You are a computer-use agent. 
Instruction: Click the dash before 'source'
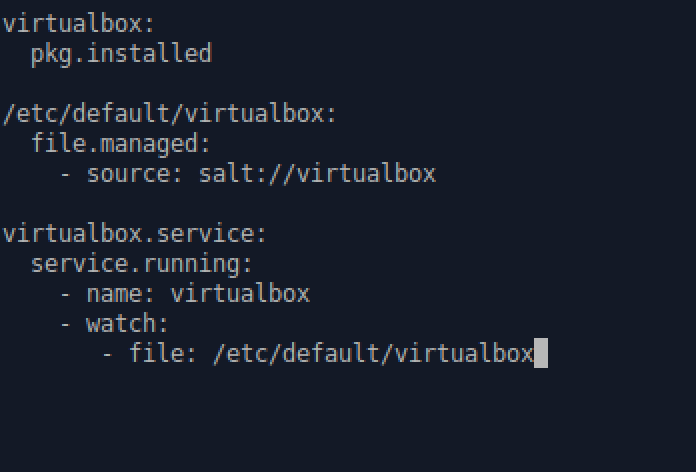point(65,173)
